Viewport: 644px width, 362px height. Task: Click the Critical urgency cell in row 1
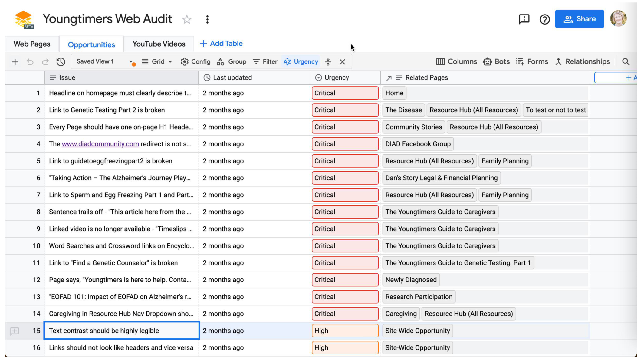coord(345,93)
